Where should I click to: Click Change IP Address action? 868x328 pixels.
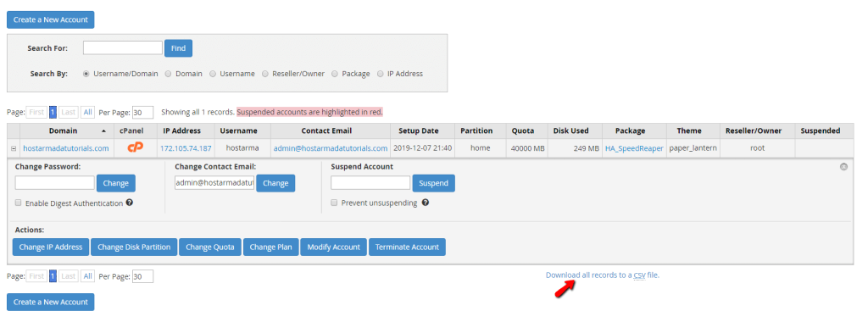pyautogui.click(x=50, y=247)
